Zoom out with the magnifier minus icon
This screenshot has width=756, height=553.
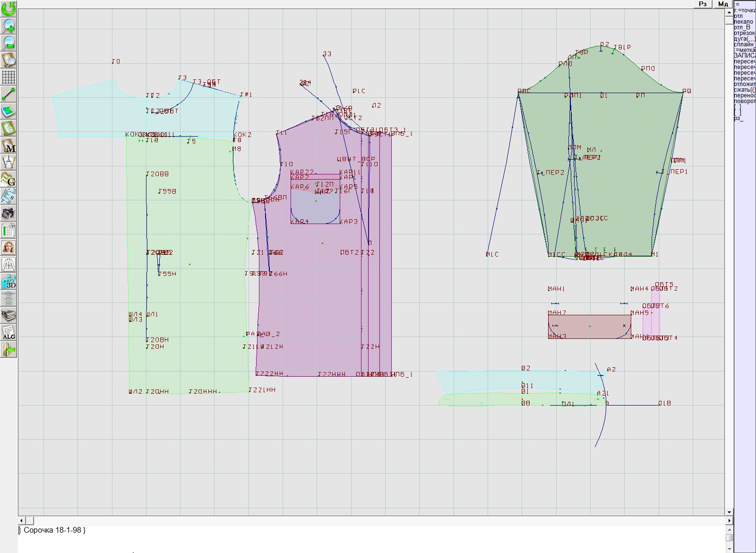pos(9,43)
